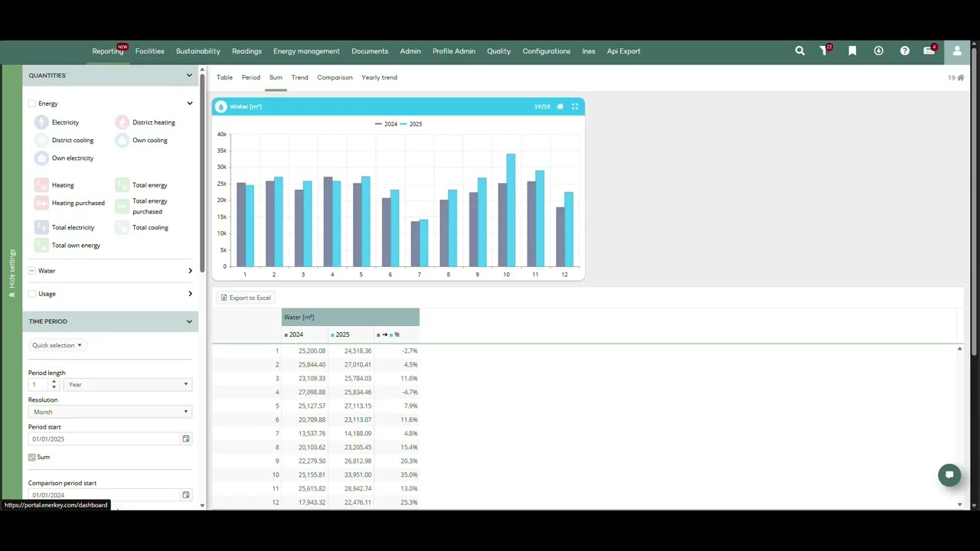Select the District cooling quantity icon

(41, 140)
